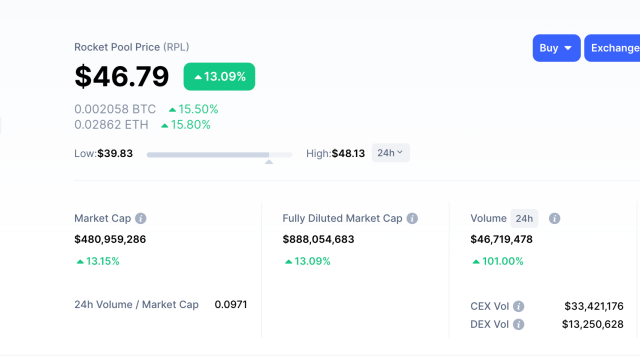Click the 101.00% volume change
The height and width of the screenshot is (360, 640).
(x=498, y=261)
